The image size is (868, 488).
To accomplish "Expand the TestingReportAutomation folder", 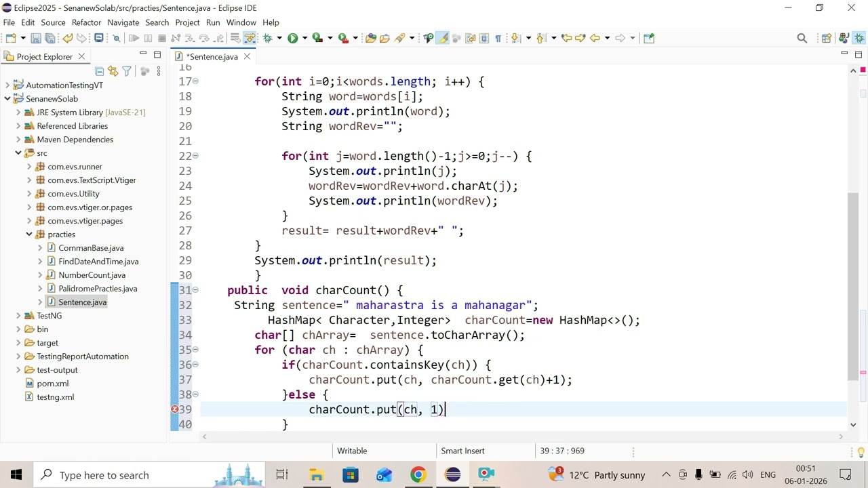I will pyautogui.click(x=18, y=357).
